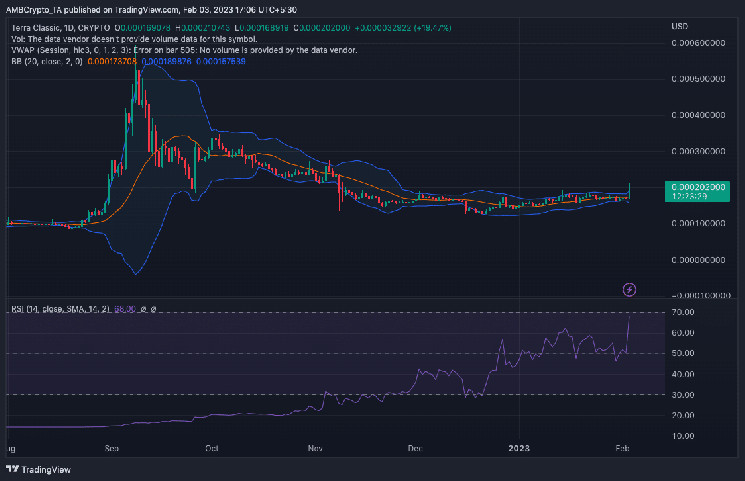Click the Oct label on the time axis
Image resolution: width=745 pixels, height=481 pixels.
point(212,448)
